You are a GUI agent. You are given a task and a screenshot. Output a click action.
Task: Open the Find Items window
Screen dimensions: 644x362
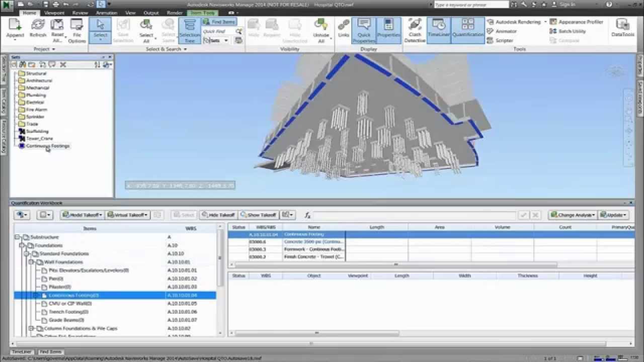[219, 22]
